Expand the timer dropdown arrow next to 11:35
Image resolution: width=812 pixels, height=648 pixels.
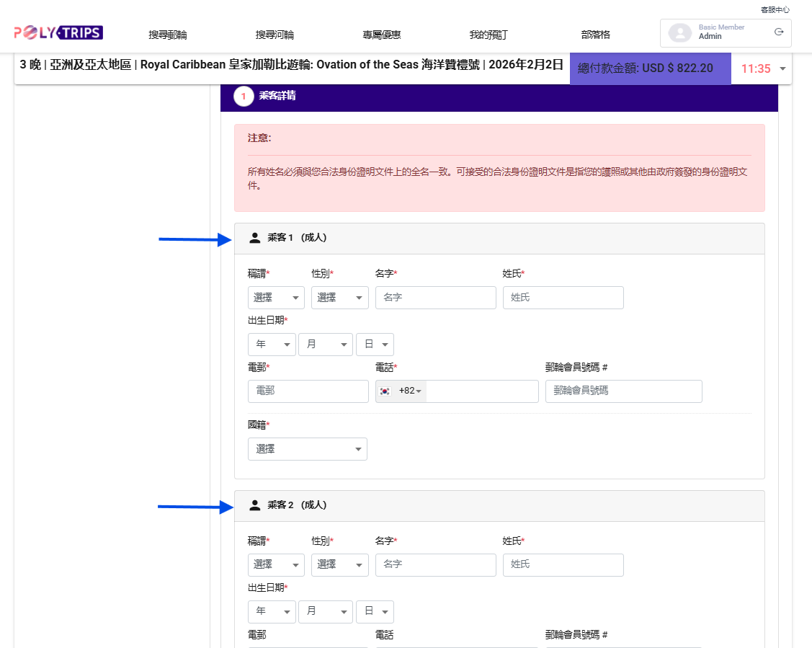[x=783, y=69]
